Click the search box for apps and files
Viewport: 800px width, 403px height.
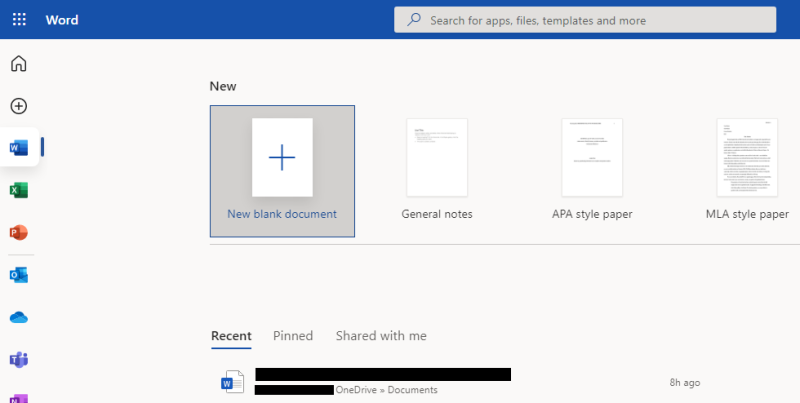[x=590, y=20]
